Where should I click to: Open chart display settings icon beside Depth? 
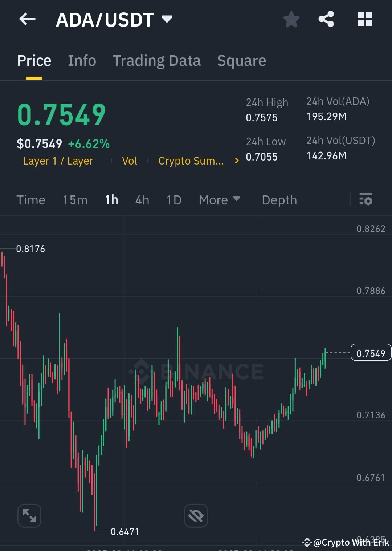pyautogui.click(x=366, y=200)
